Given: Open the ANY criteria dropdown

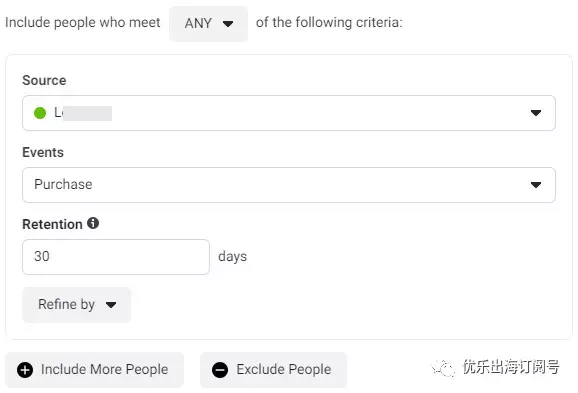Looking at the screenshot, I should coord(209,24).
